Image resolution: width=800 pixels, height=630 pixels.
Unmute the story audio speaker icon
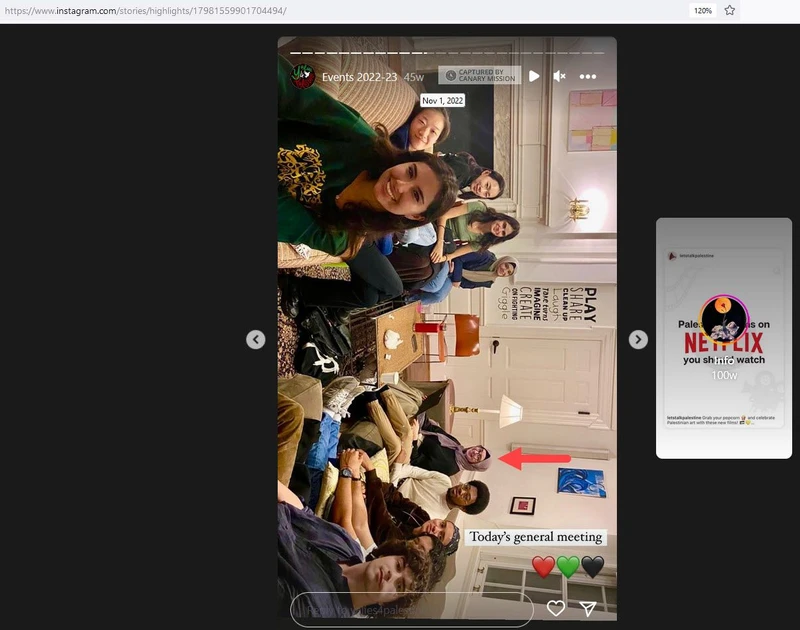tap(560, 77)
